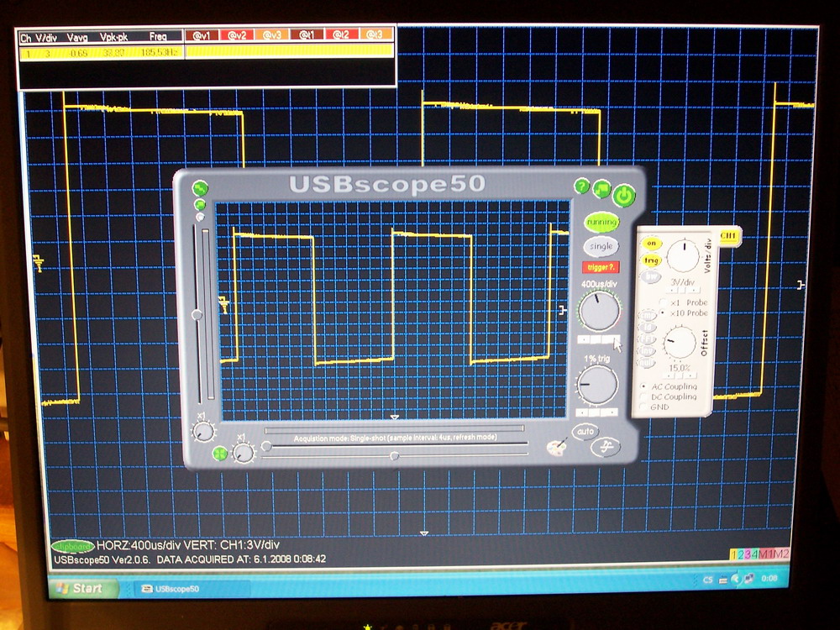Click stepper buttons under 3V/div label
Viewport: 840px width, 630px height.
point(682,291)
